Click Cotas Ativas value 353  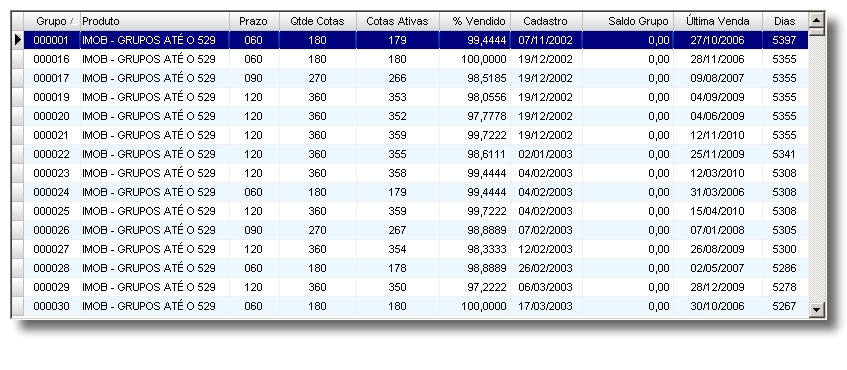(x=397, y=97)
